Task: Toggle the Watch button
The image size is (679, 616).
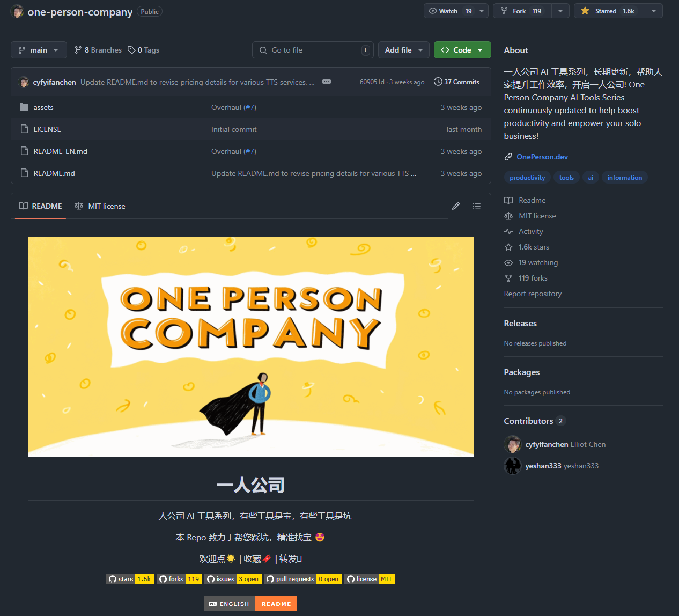Action: pos(448,11)
